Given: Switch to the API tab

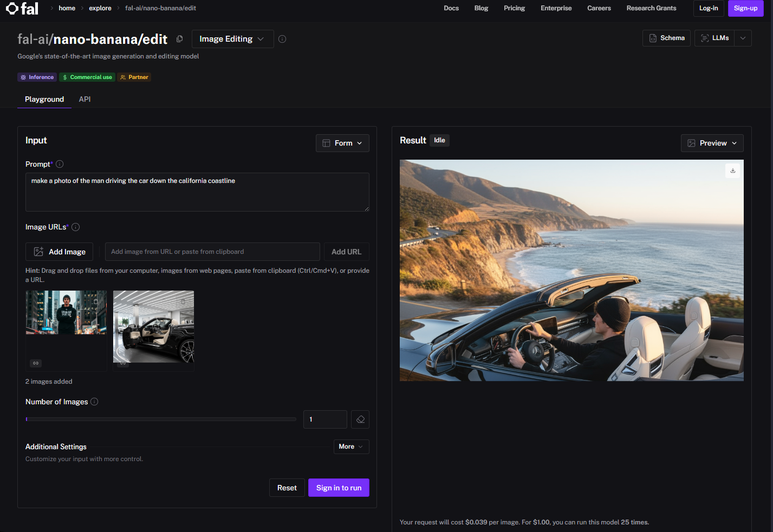Looking at the screenshot, I should pyautogui.click(x=85, y=99).
